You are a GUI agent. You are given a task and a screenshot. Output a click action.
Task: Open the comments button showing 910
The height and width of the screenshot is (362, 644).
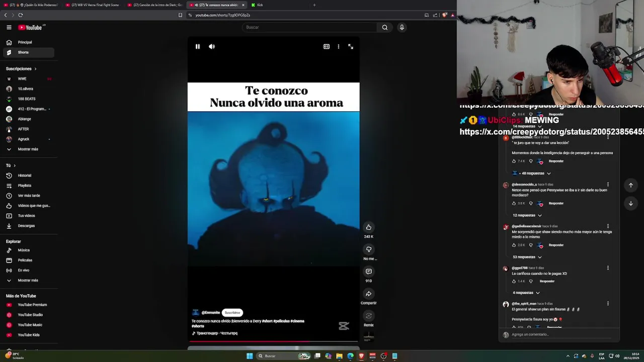pos(369,271)
